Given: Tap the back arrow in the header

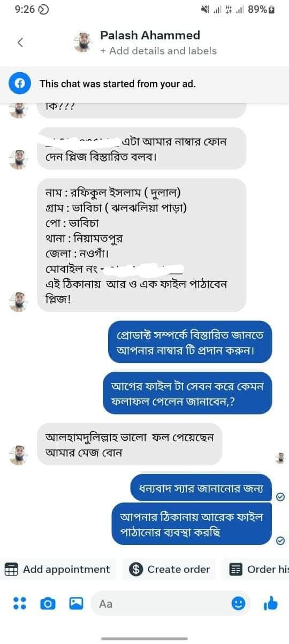Looking at the screenshot, I should click(x=20, y=43).
